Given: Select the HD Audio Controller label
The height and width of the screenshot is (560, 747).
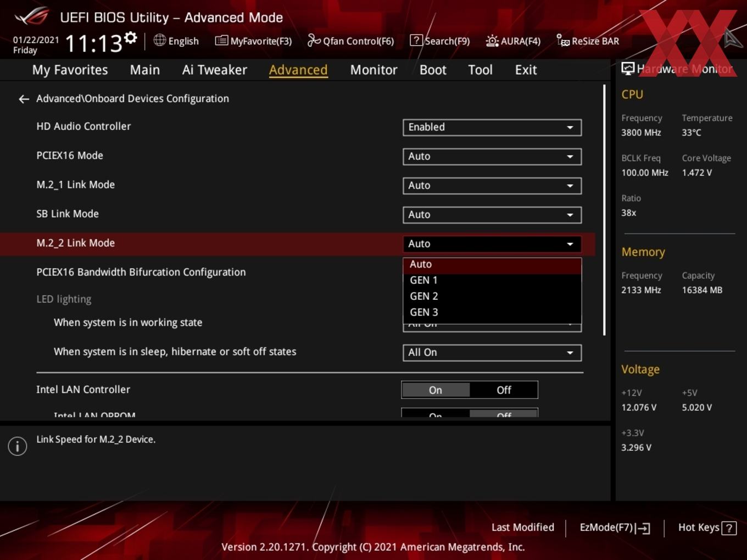Looking at the screenshot, I should coord(83,126).
